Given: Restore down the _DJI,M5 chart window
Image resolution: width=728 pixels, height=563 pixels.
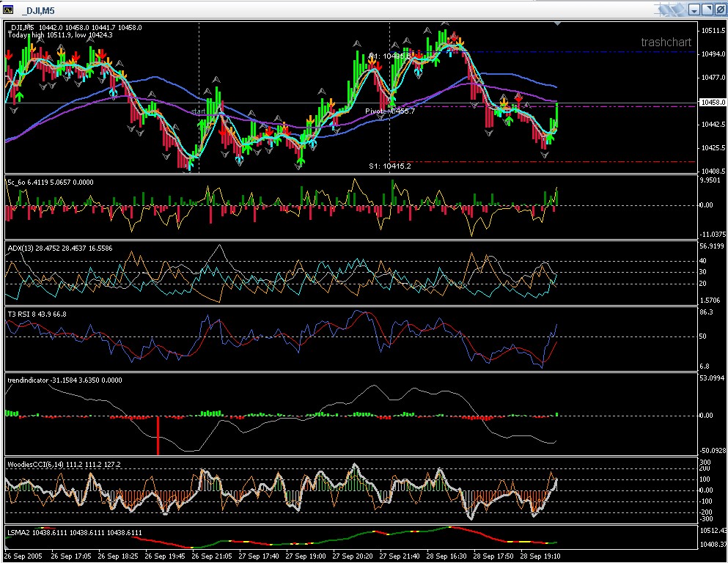Looking at the screenshot, I should 707,10.
